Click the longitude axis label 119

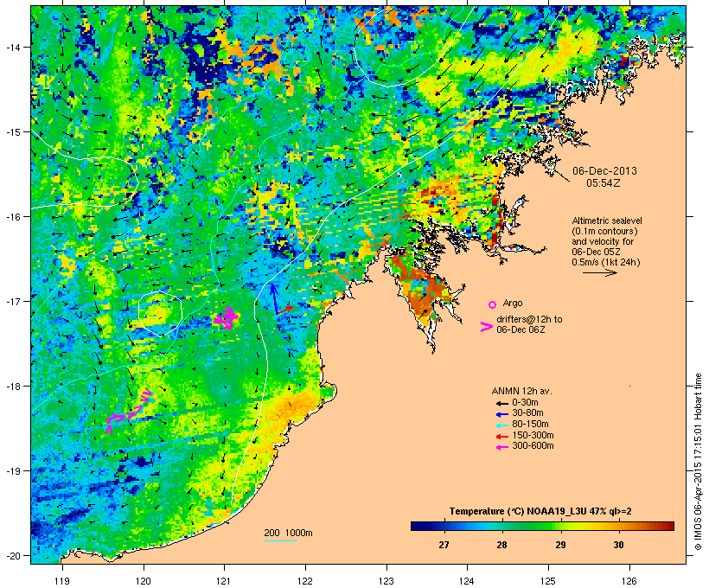(x=62, y=581)
